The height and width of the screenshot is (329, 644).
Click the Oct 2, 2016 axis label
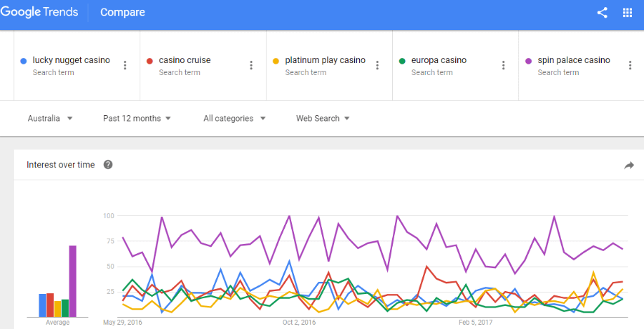299,323
